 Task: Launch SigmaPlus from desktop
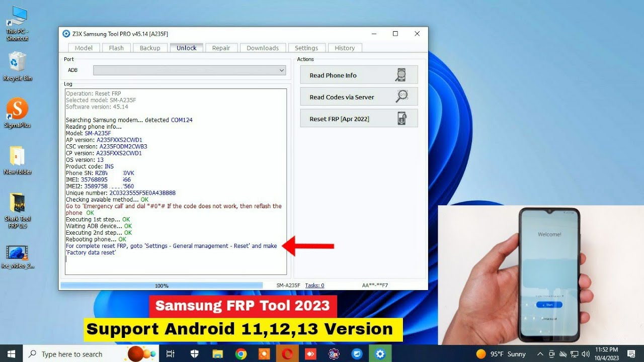pos(17,113)
